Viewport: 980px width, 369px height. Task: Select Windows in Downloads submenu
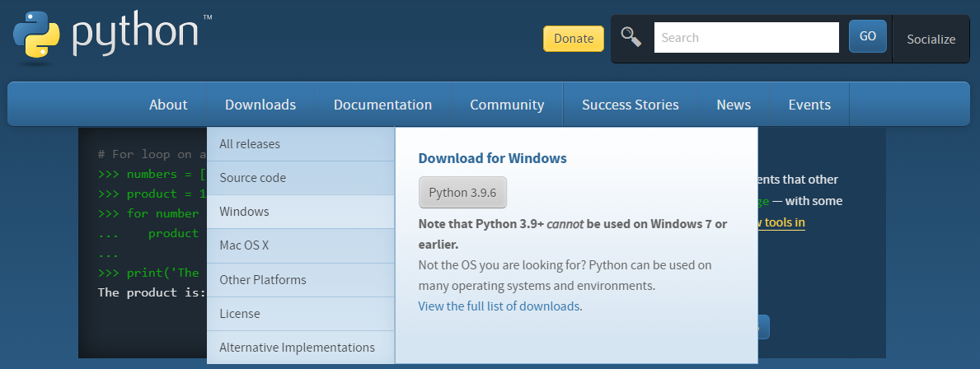(x=301, y=212)
